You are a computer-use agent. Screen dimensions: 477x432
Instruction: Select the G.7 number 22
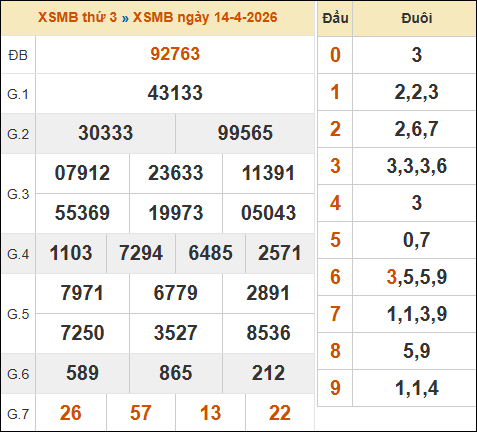click(x=280, y=413)
